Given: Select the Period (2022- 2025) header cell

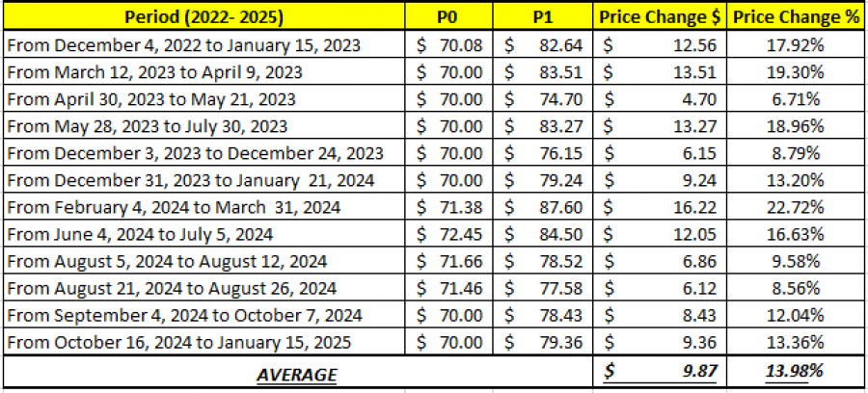Looking at the screenshot, I should pyautogui.click(x=204, y=16).
